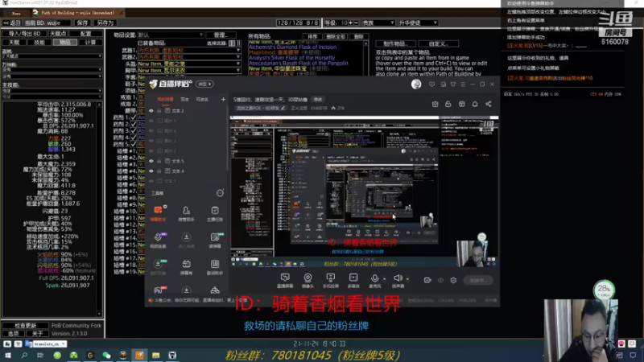Expand the weapon 2 item dropdown
Viewport: 644px width, 362px height.
click(237, 57)
